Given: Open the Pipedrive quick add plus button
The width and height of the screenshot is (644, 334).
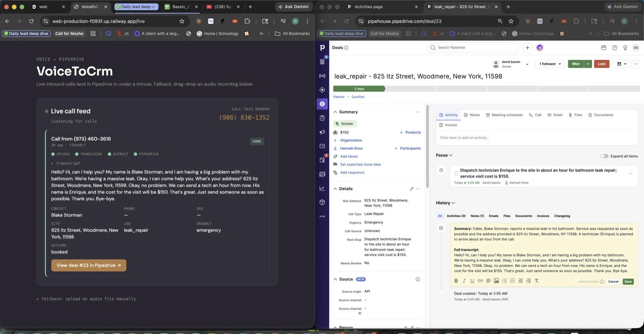Looking at the screenshot, I should (x=527, y=47).
